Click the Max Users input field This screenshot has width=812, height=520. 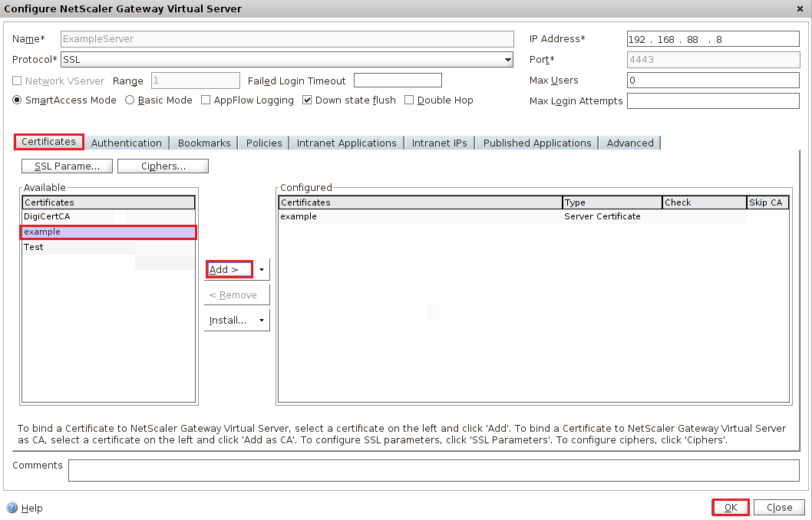coord(713,81)
